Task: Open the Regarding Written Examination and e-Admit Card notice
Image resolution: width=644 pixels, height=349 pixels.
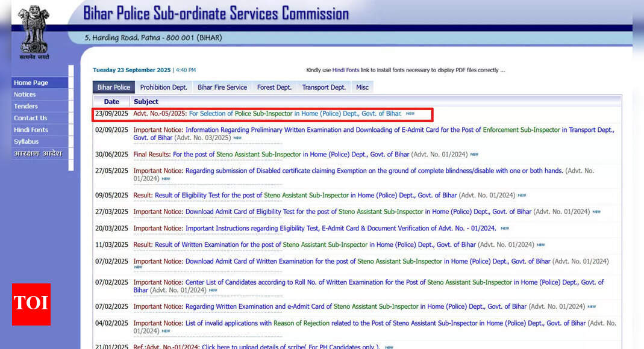Action: point(330,307)
